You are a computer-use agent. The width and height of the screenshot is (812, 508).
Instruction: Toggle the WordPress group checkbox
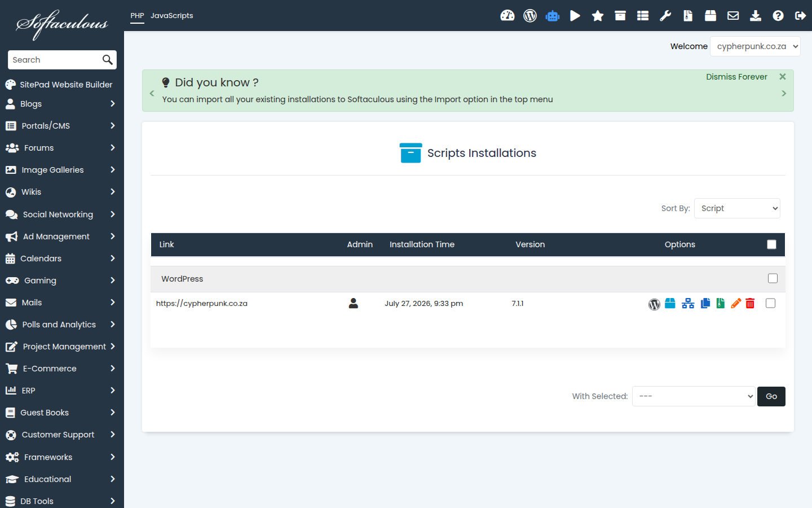(x=773, y=278)
